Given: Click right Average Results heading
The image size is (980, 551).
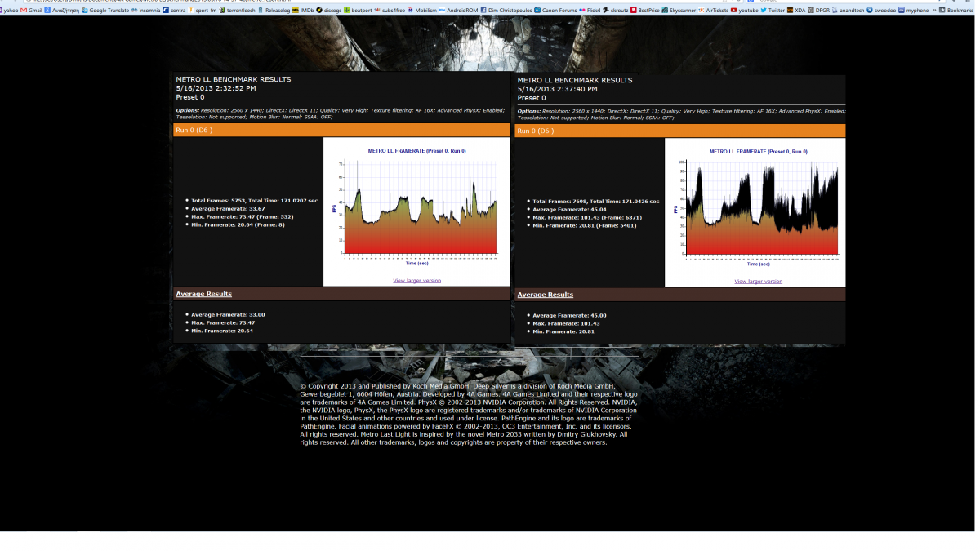Looking at the screenshot, I should 546,295.
